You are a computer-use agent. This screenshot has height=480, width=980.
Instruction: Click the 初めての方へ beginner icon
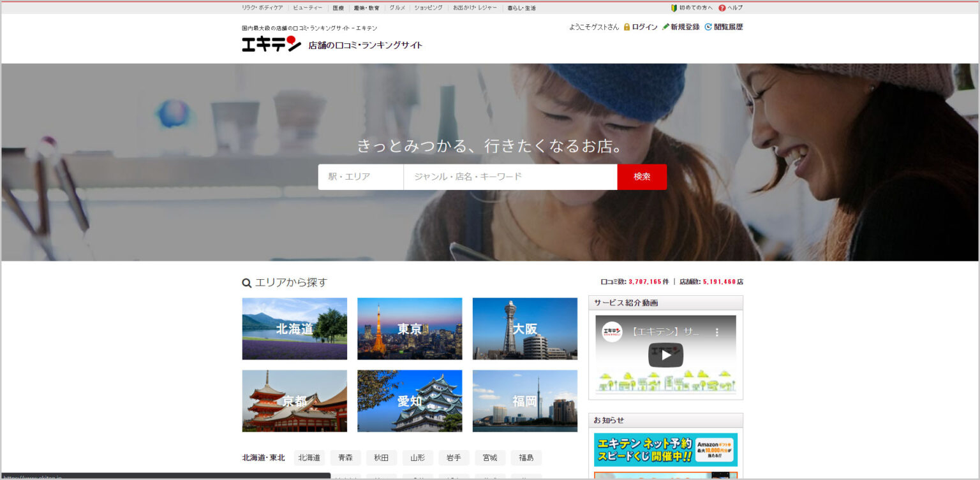click(674, 8)
